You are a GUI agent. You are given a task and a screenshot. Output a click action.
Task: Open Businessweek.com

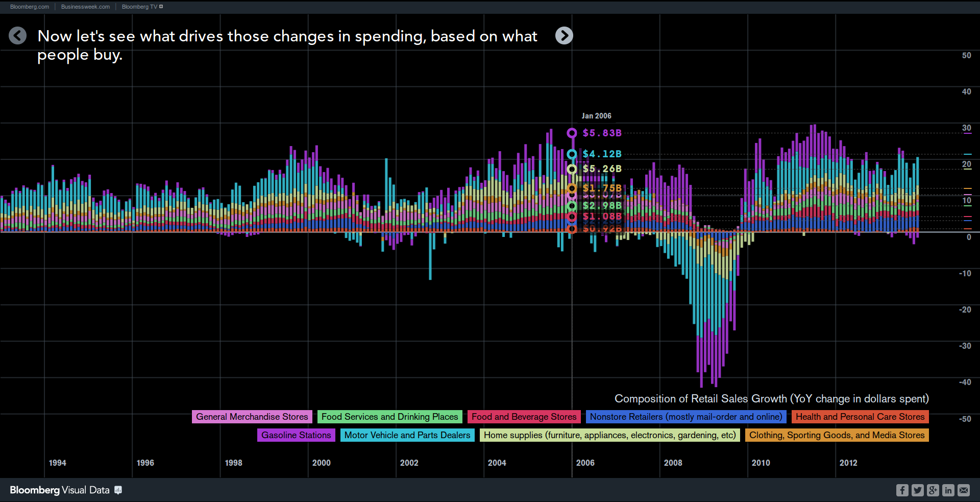[x=85, y=7]
